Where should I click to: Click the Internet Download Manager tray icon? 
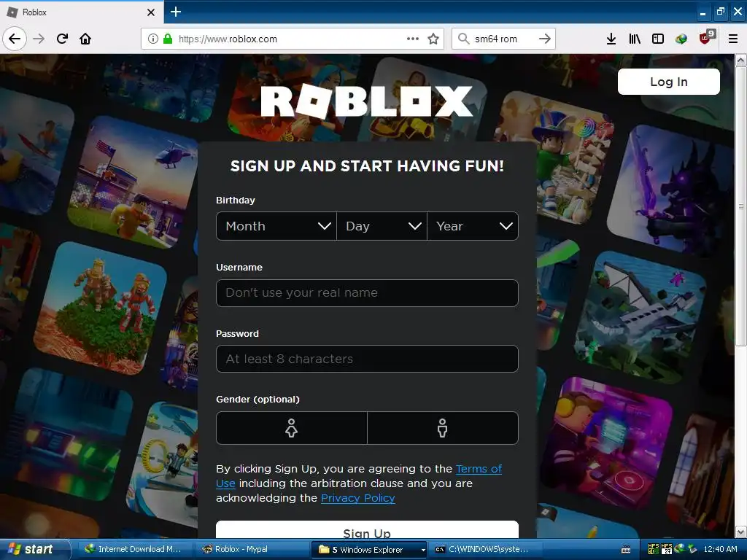coord(679,549)
